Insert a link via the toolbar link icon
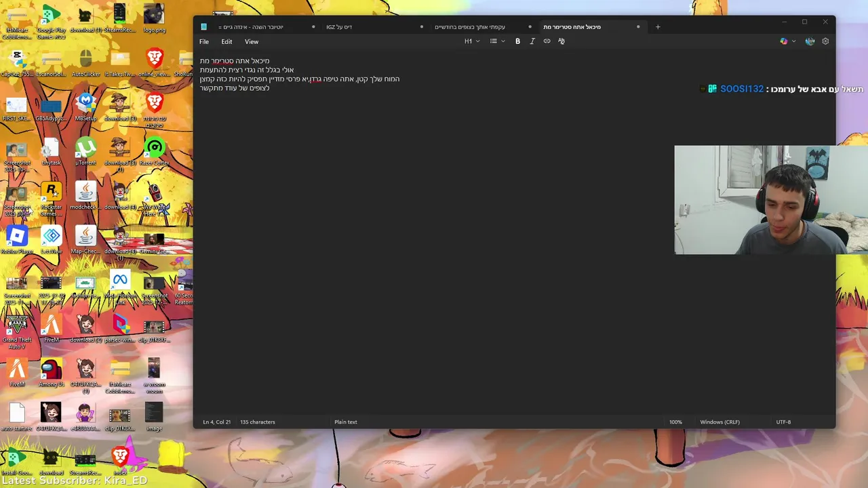This screenshot has height=488, width=868. pyautogui.click(x=547, y=41)
